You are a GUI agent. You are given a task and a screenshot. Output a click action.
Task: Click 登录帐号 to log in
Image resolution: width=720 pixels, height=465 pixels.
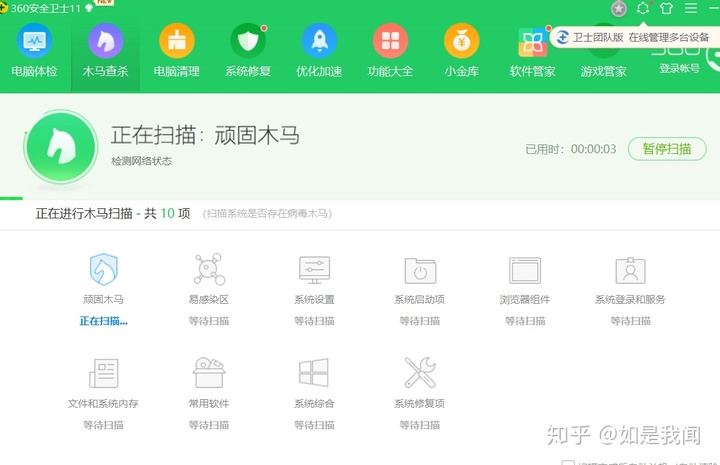point(680,68)
